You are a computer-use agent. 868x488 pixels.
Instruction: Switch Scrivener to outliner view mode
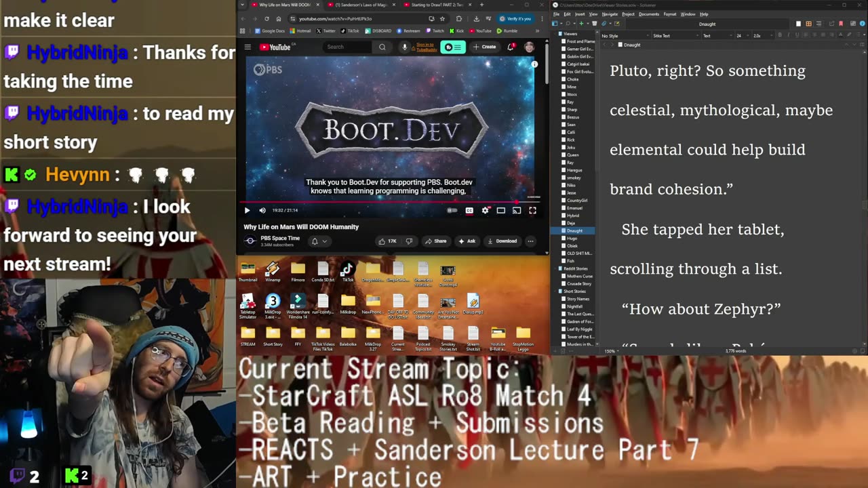[817, 24]
